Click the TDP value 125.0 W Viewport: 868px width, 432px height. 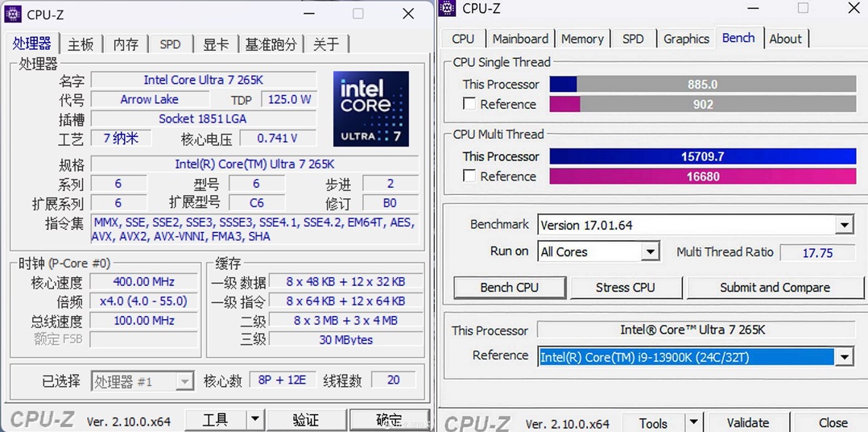click(x=289, y=100)
